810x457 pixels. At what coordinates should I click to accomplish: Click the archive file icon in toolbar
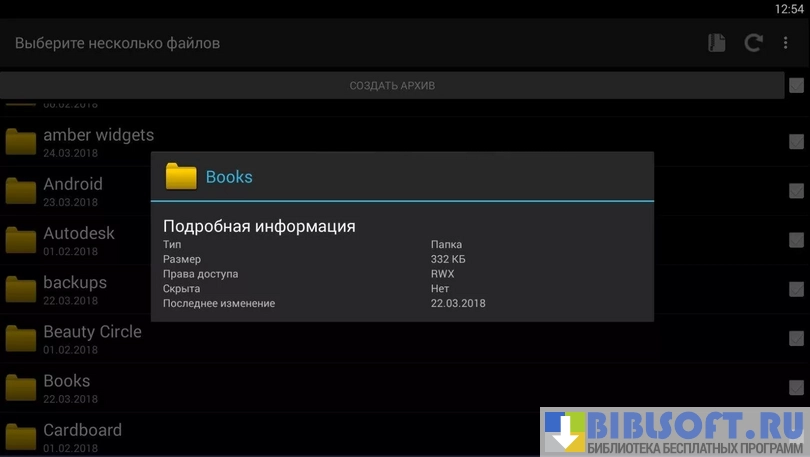(716, 43)
